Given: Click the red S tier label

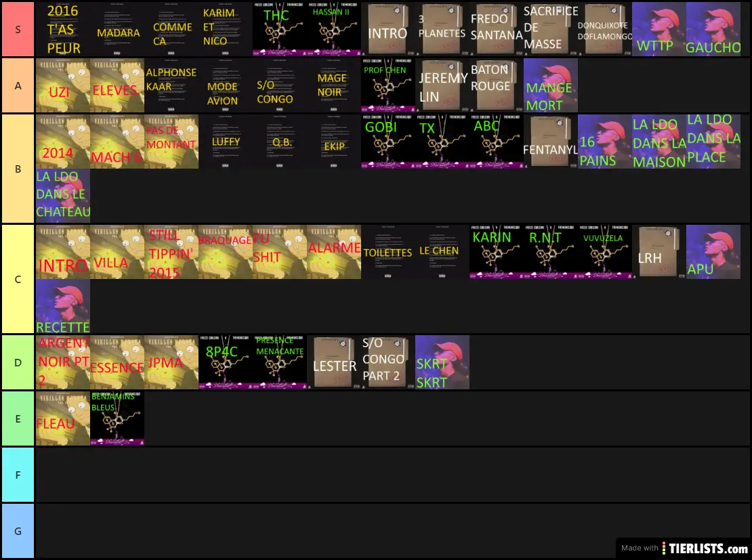Looking at the screenshot, I should pyautogui.click(x=18, y=29).
